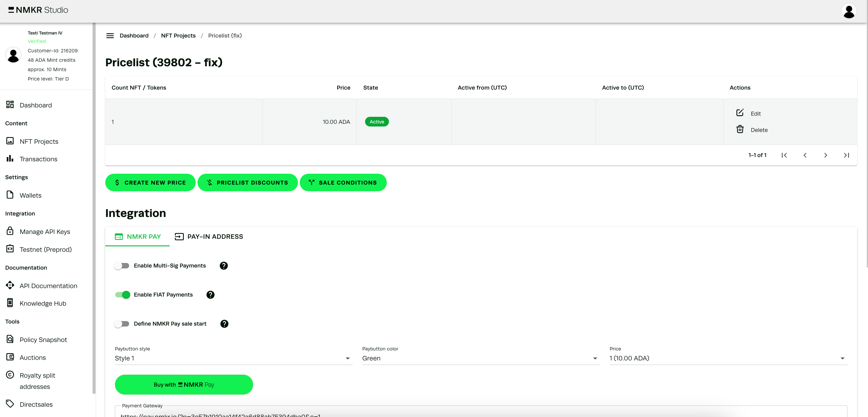Go to last page of pricelist table
This screenshot has width=868, height=417.
(846, 155)
